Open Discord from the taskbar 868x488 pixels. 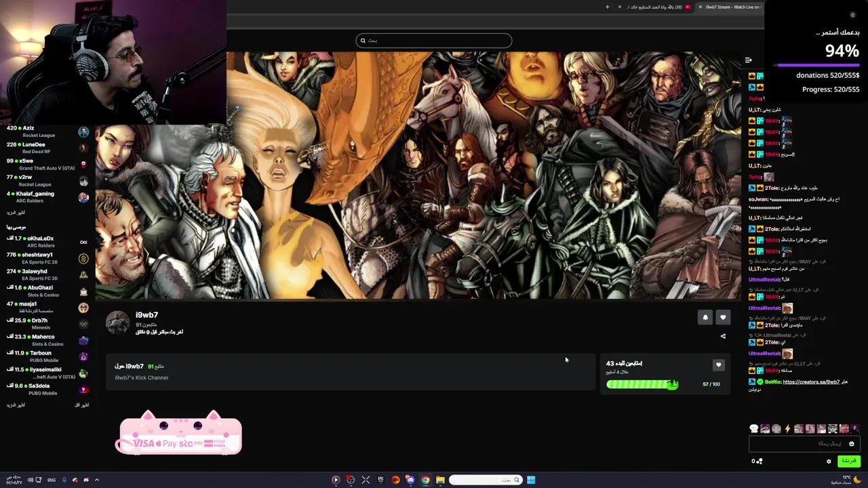410,480
